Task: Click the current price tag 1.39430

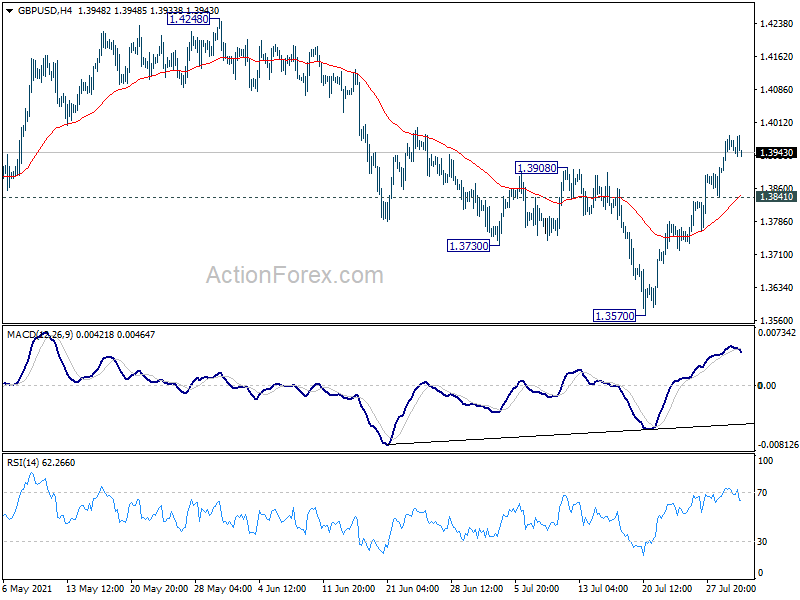Action: pos(776,153)
